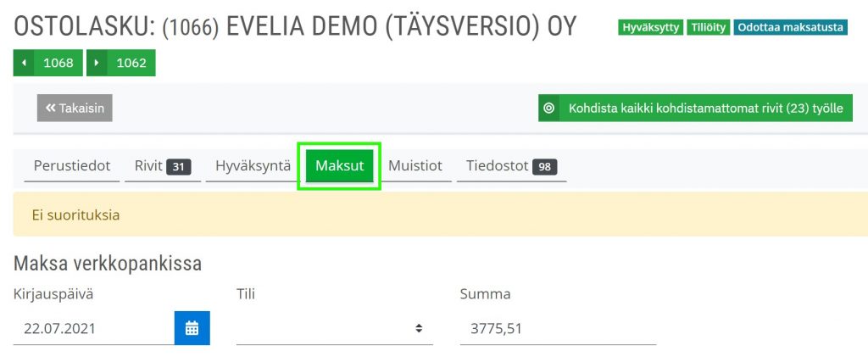Switch to the Perustiedot tab
This screenshot has width=868, height=362.
tap(72, 165)
